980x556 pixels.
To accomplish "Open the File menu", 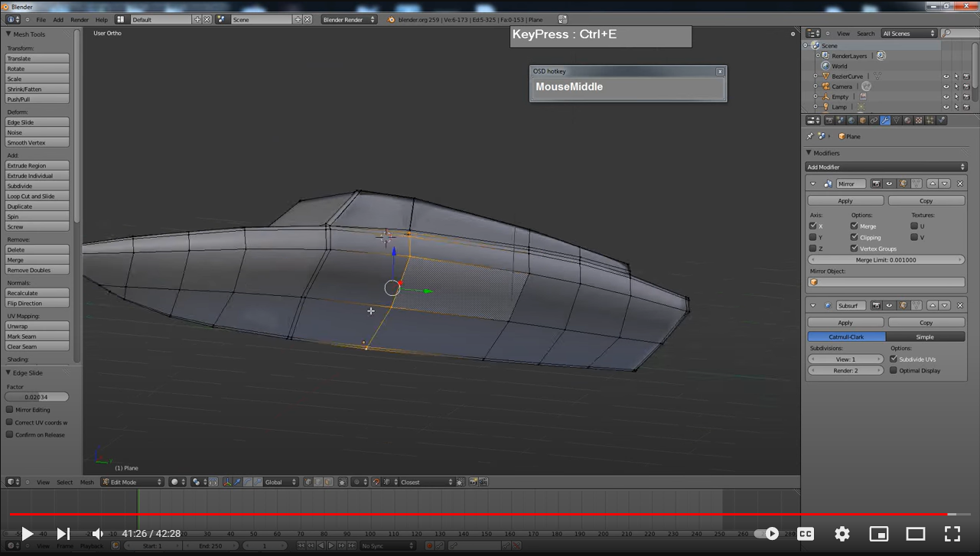I will pos(41,20).
